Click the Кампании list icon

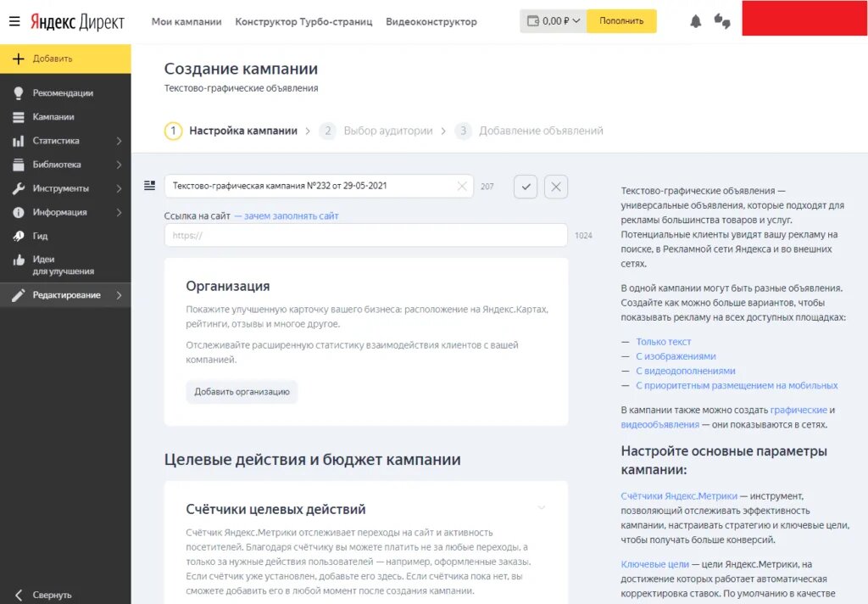19,117
